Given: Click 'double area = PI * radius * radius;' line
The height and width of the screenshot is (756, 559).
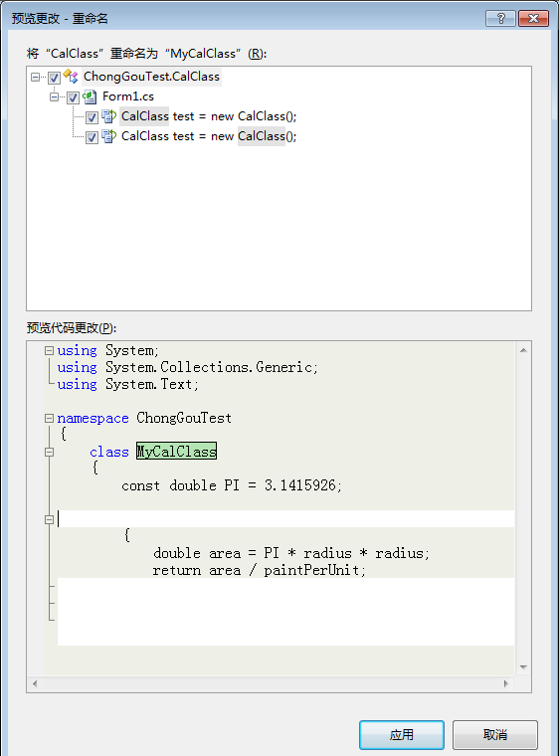Looking at the screenshot, I should (291, 553).
